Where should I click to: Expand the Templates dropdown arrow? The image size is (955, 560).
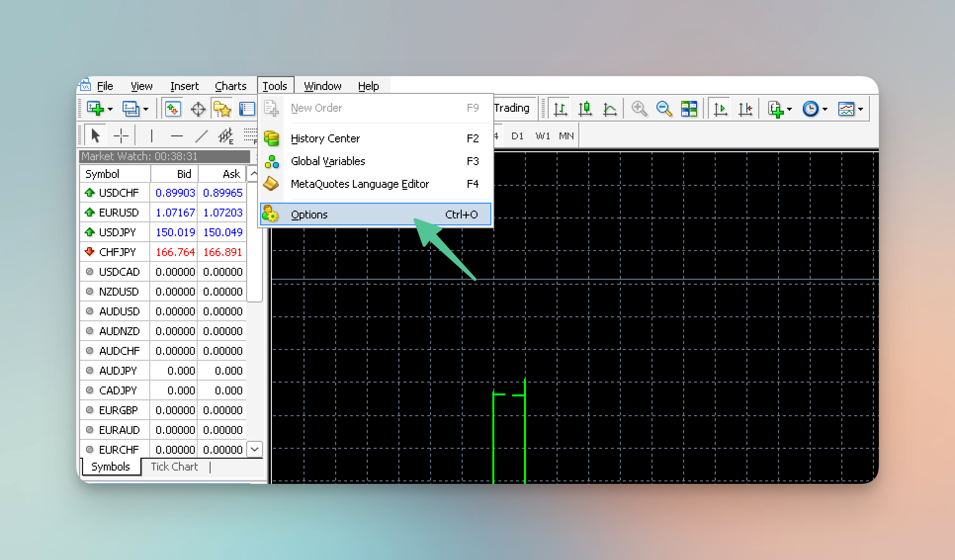(861, 109)
